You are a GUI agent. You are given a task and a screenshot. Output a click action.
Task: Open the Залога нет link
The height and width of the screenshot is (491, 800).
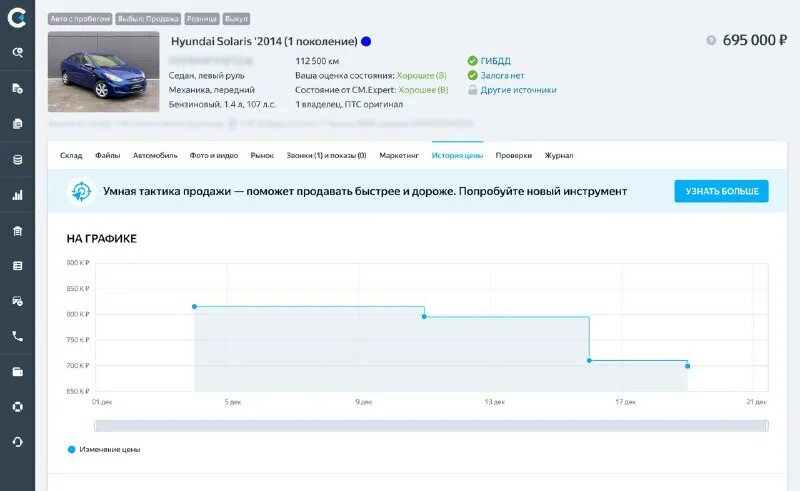click(x=503, y=75)
